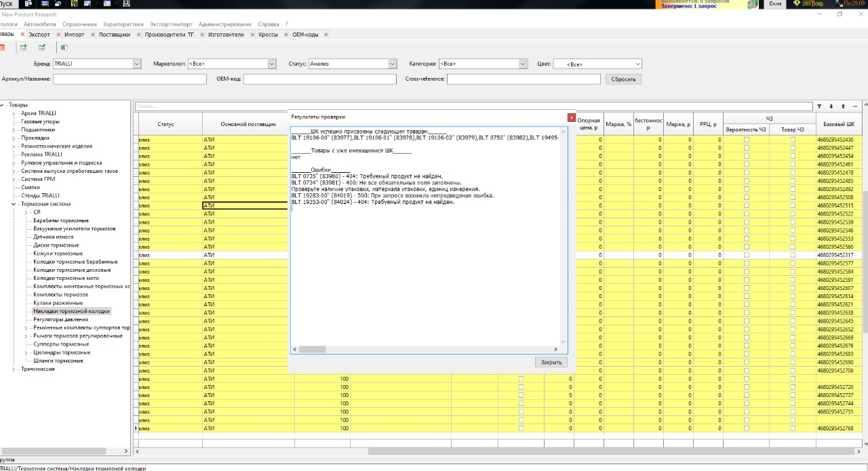Open the Бренд dropdown showing TRIALLI
The image size is (868, 471).
coord(137,64)
